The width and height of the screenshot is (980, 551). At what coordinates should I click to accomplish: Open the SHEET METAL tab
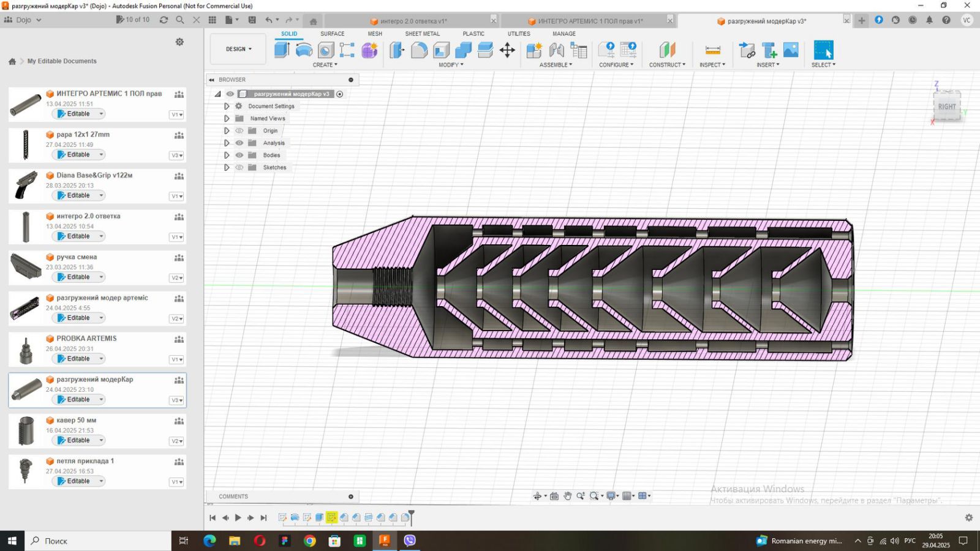point(422,34)
